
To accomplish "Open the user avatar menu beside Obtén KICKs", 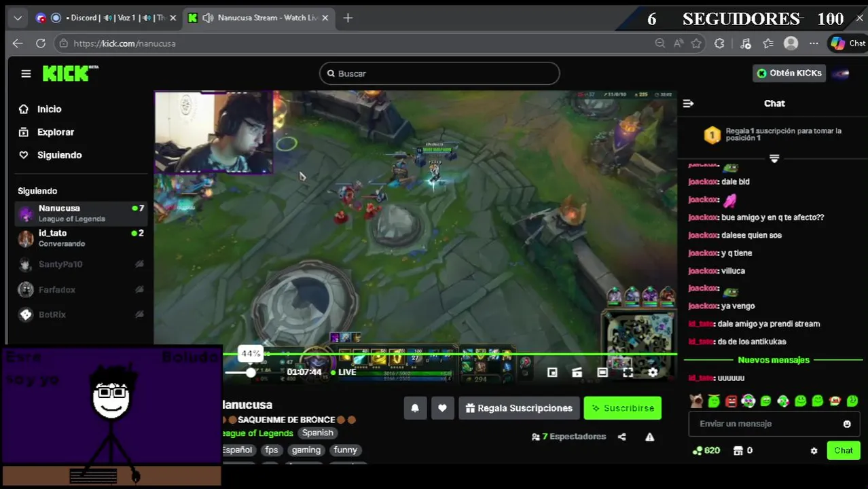I will (841, 73).
